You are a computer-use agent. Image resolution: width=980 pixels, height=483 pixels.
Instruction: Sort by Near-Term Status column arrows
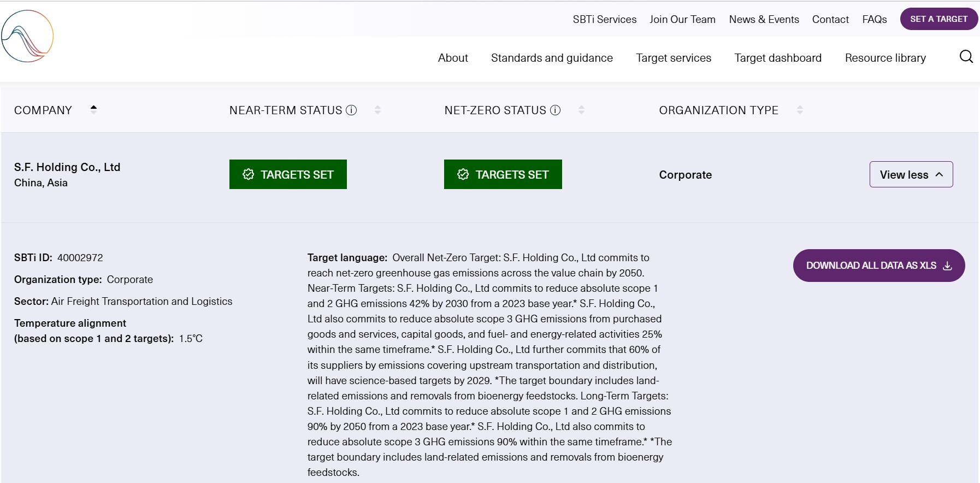pos(377,110)
